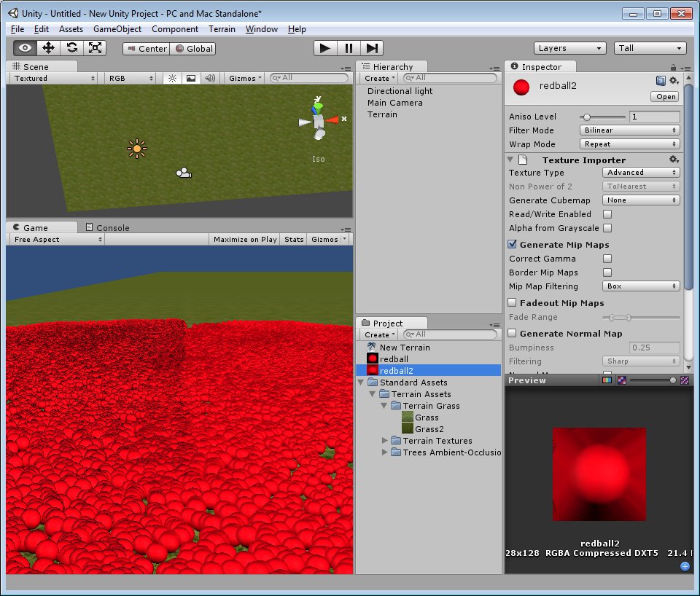Enable Generate Normal Map checkbox
This screenshot has width=700, height=596.
pos(513,334)
